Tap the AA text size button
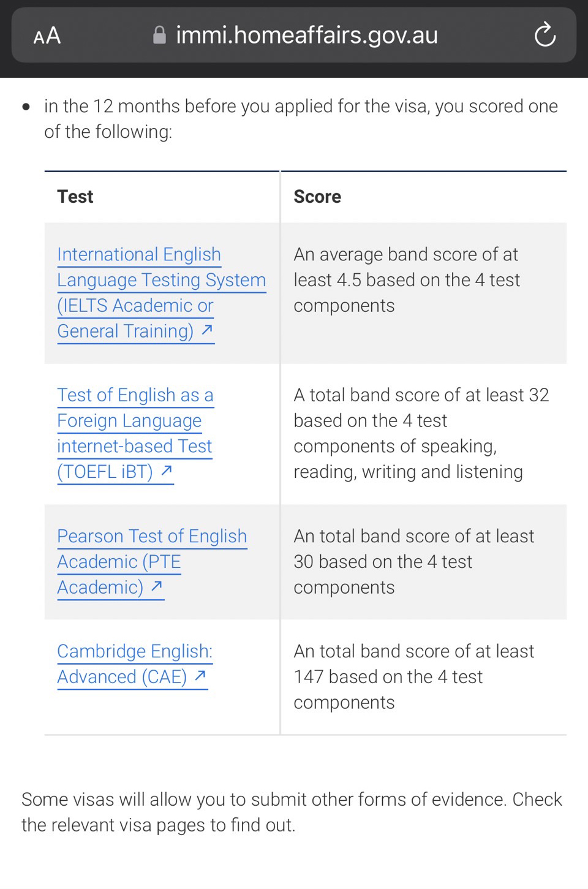 point(47,36)
